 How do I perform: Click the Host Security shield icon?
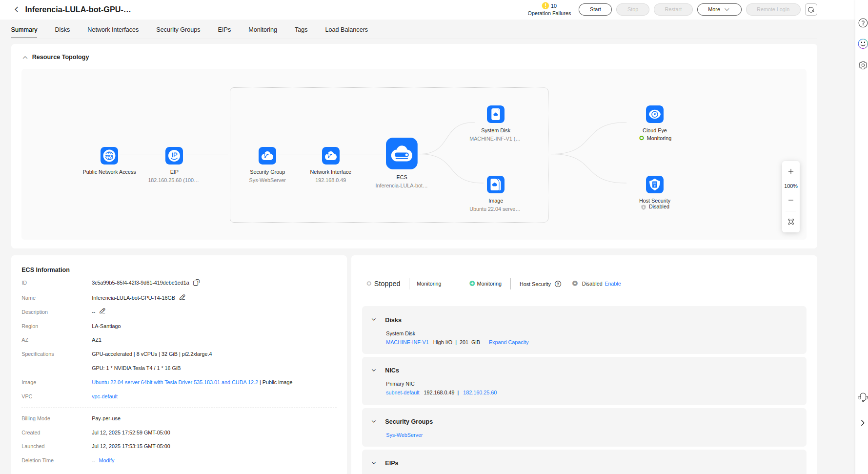point(654,185)
